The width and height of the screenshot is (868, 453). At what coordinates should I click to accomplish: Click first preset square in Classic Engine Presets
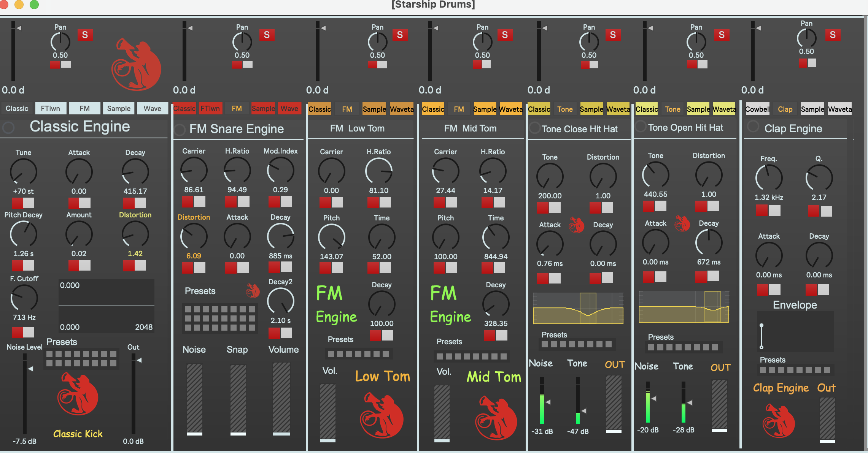click(49, 354)
